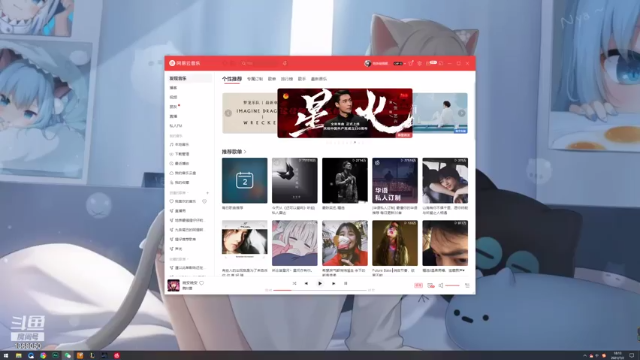
Task: Open the play queue list icon
Action: pos(467,285)
